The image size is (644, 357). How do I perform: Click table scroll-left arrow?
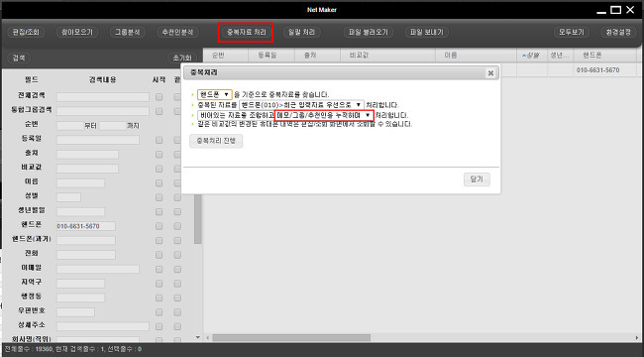click(208, 338)
